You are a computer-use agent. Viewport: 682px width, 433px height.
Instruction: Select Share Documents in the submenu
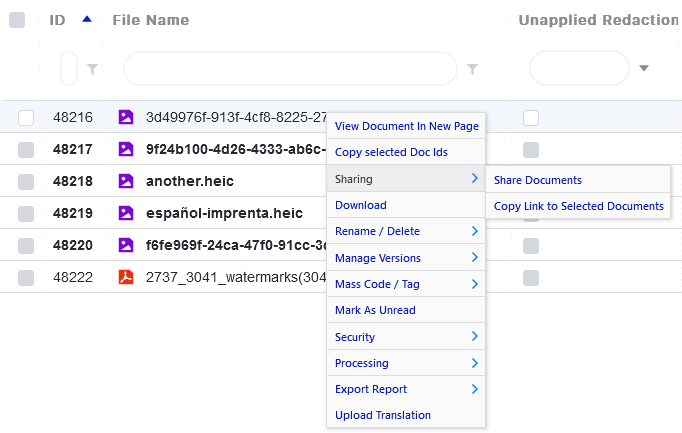pyautogui.click(x=578, y=180)
